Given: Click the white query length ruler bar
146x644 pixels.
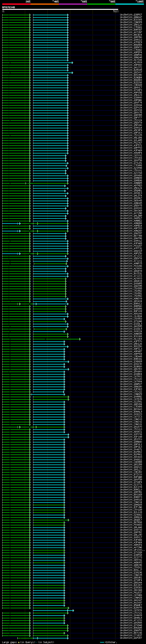Looking at the screenshot, I should [60, 10].
